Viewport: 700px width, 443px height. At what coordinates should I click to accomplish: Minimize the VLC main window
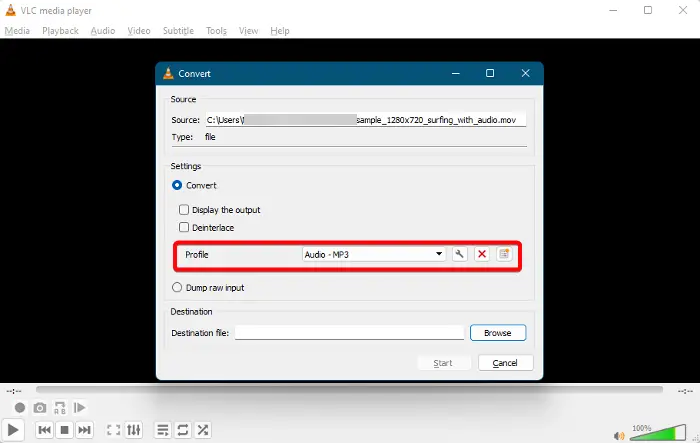click(x=613, y=10)
